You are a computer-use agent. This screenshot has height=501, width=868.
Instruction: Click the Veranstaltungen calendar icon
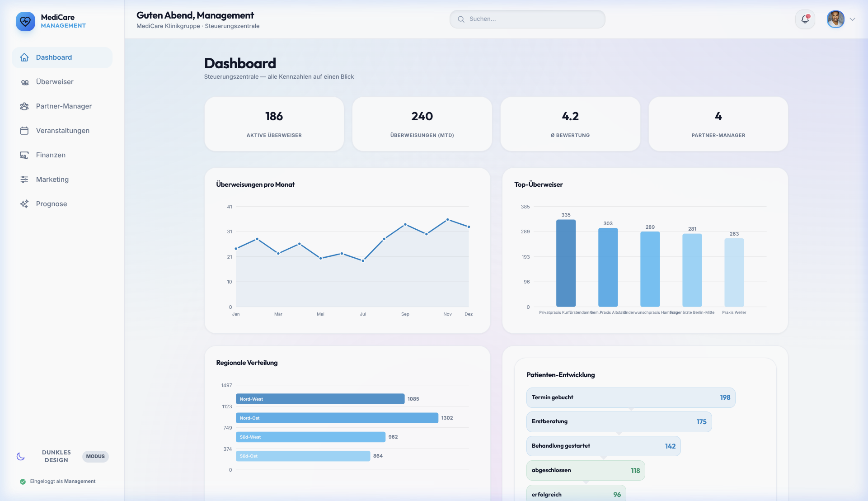click(24, 131)
